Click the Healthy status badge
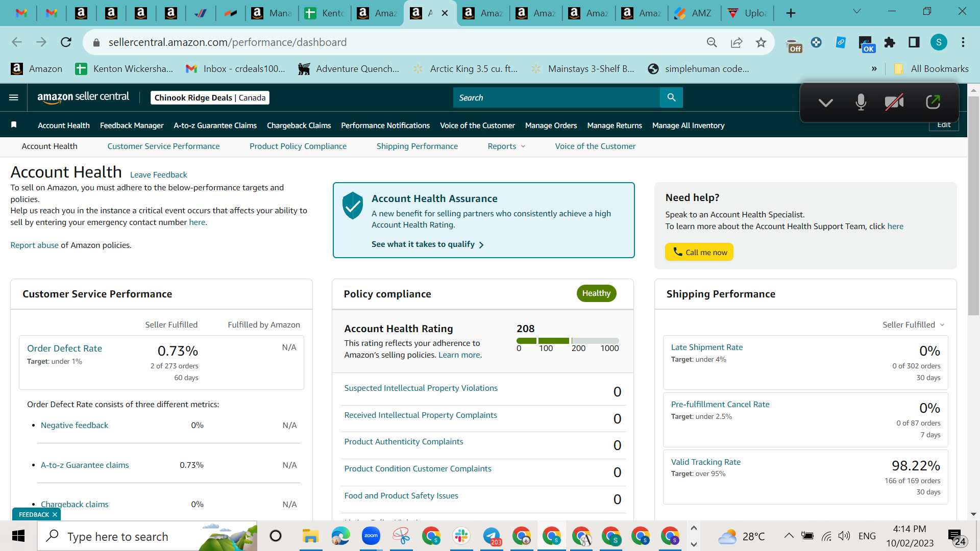 596,293
